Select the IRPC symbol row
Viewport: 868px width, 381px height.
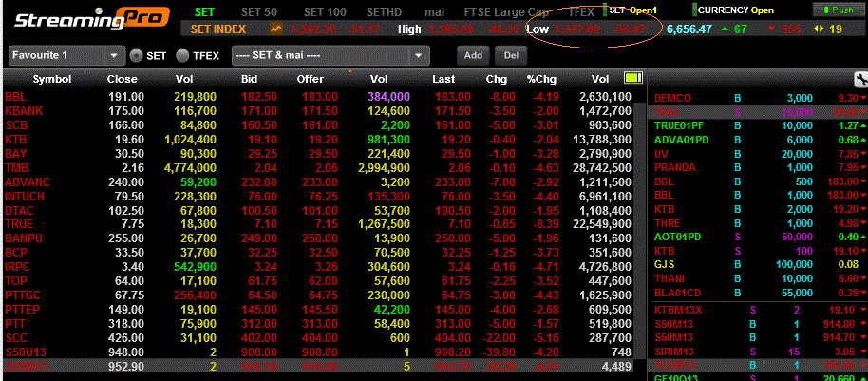pyautogui.click(x=318, y=267)
